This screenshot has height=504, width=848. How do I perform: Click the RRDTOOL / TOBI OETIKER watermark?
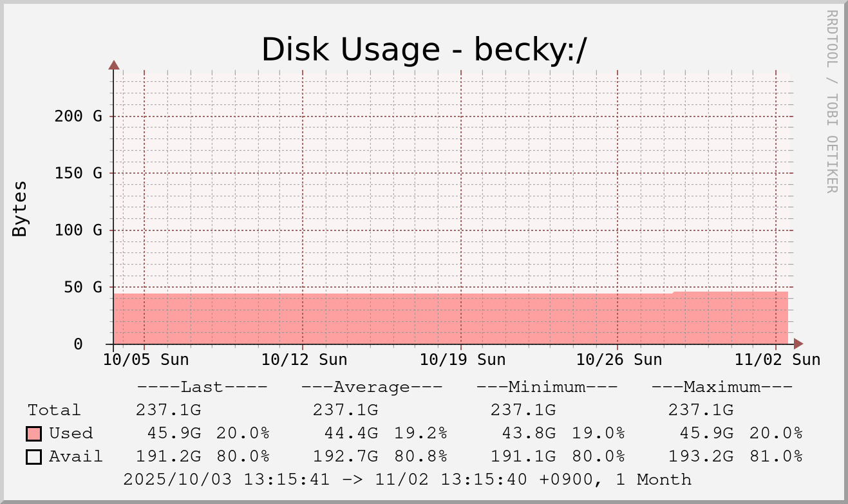coord(831,101)
